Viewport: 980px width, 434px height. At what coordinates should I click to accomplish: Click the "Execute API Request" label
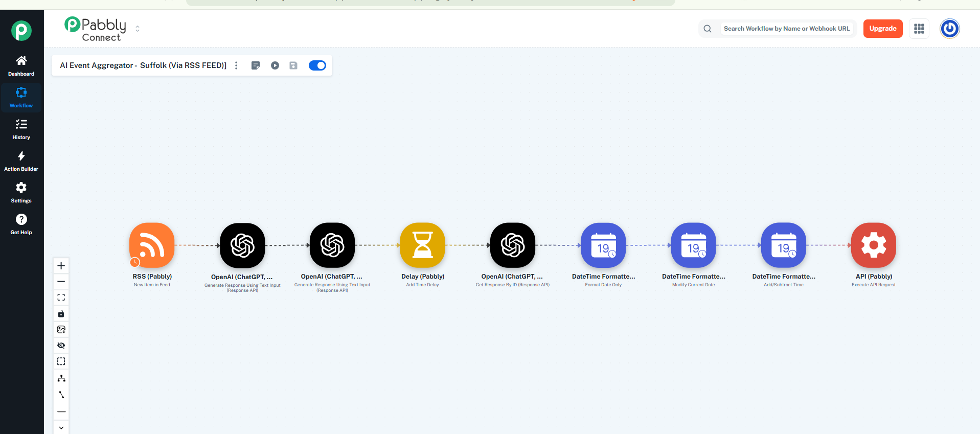point(874,285)
